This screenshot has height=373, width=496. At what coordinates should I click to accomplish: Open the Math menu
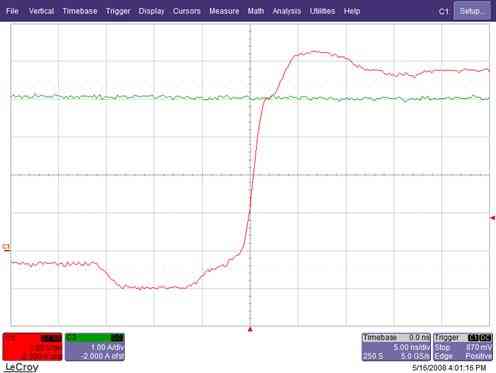click(x=256, y=11)
